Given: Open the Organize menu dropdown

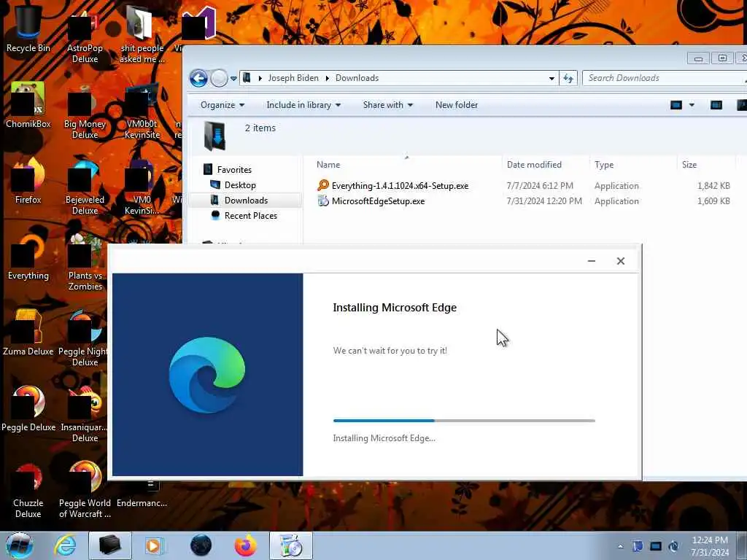Looking at the screenshot, I should tap(222, 105).
